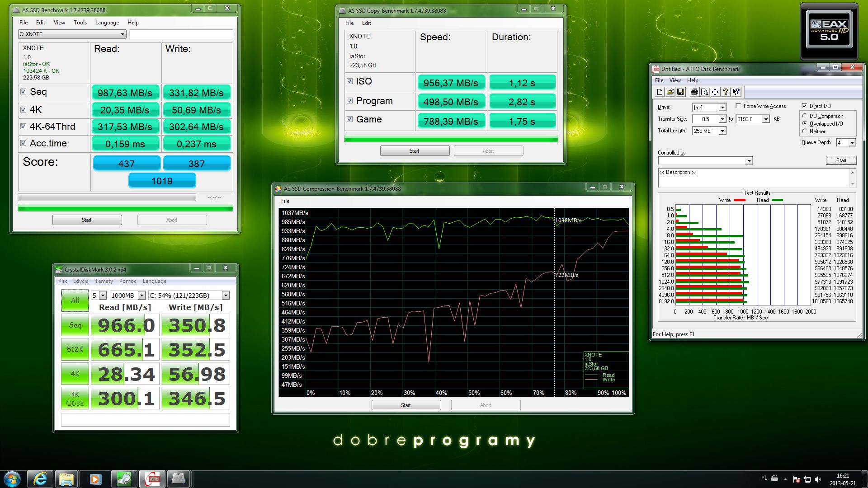868x488 pixels.
Task: Select the Overlapped I/O radio button
Action: click(805, 123)
